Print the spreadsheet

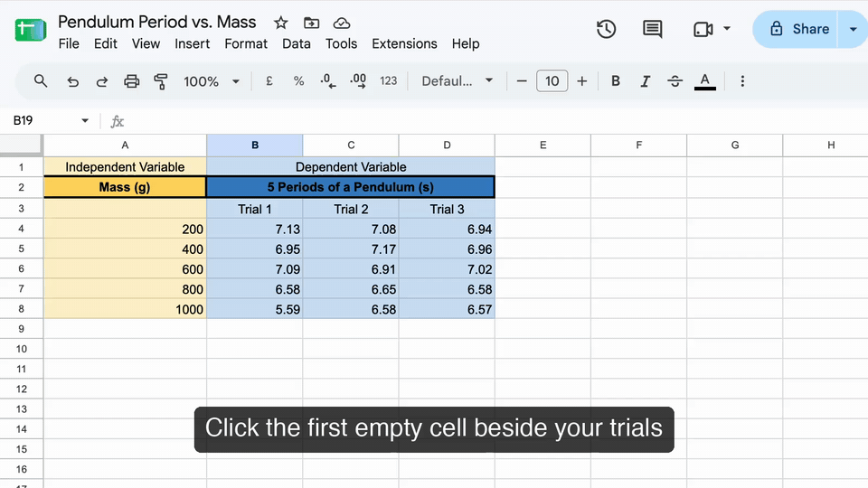click(x=131, y=81)
